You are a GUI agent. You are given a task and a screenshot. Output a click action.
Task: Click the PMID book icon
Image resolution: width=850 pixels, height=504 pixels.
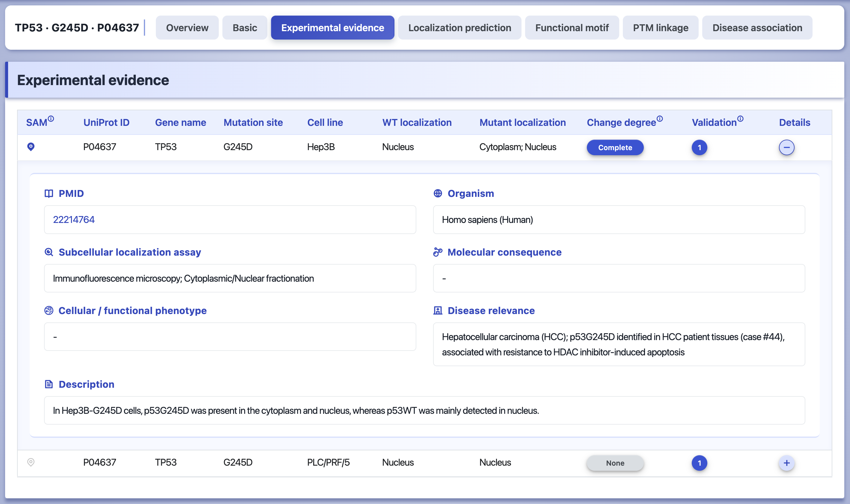(49, 194)
